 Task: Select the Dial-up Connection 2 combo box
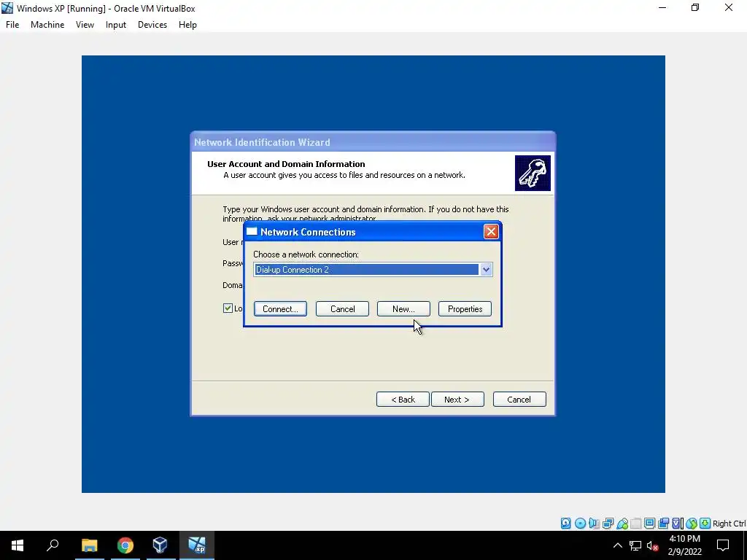373,270
